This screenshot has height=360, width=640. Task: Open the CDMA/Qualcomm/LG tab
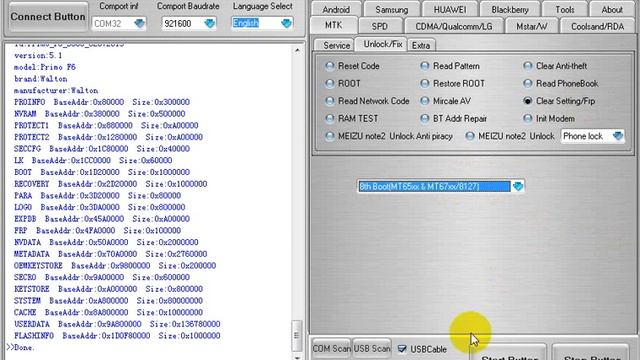453,27
